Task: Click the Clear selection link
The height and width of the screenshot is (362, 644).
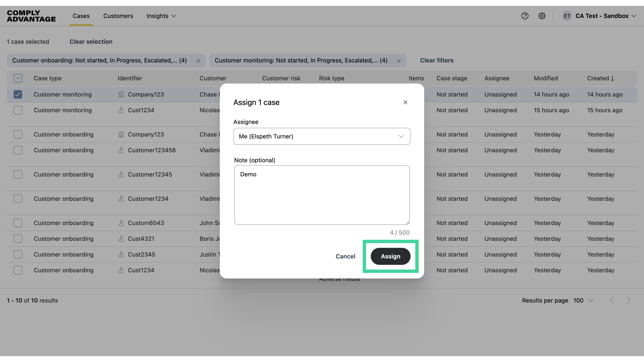Action: point(91,42)
